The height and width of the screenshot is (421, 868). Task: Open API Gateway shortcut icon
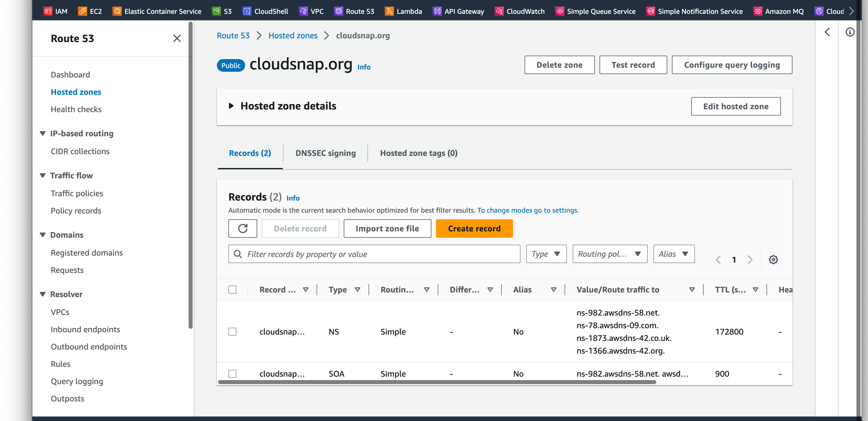pos(437,11)
